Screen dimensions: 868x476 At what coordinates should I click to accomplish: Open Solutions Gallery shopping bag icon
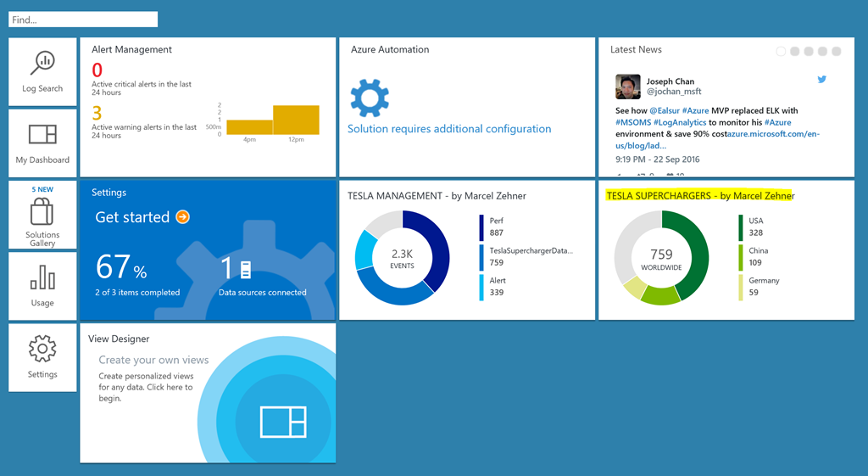pyautogui.click(x=42, y=212)
